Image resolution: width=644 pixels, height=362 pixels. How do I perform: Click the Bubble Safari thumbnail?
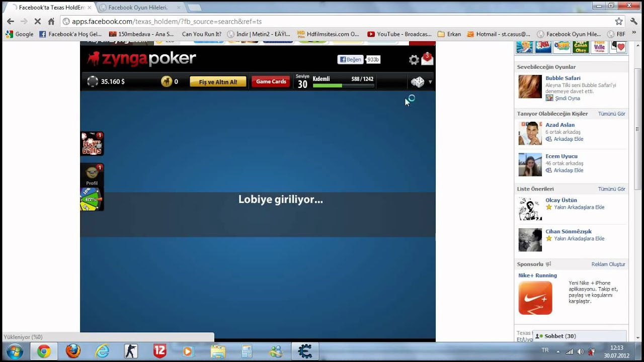tap(530, 86)
